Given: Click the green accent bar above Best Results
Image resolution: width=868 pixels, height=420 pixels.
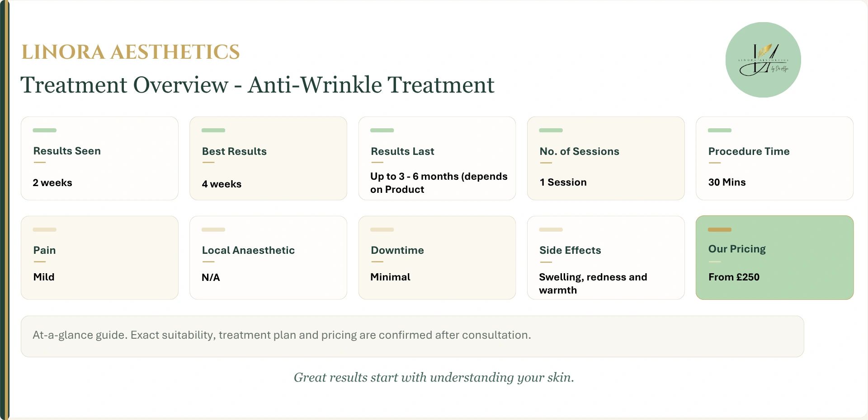Looking at the screenshot, I should [x=213, y=130].
